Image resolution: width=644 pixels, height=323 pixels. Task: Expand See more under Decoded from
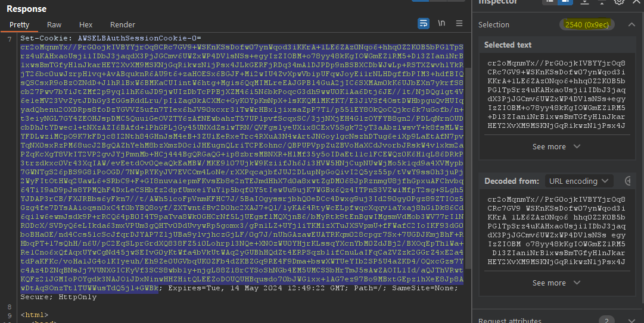pyautogui.click(x=556, y=283)
